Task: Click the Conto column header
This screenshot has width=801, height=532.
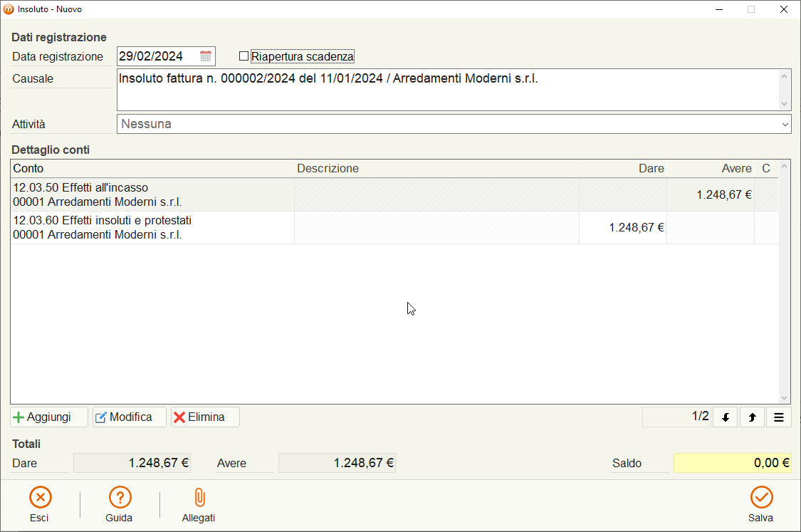Action: (x=152, y=169)
